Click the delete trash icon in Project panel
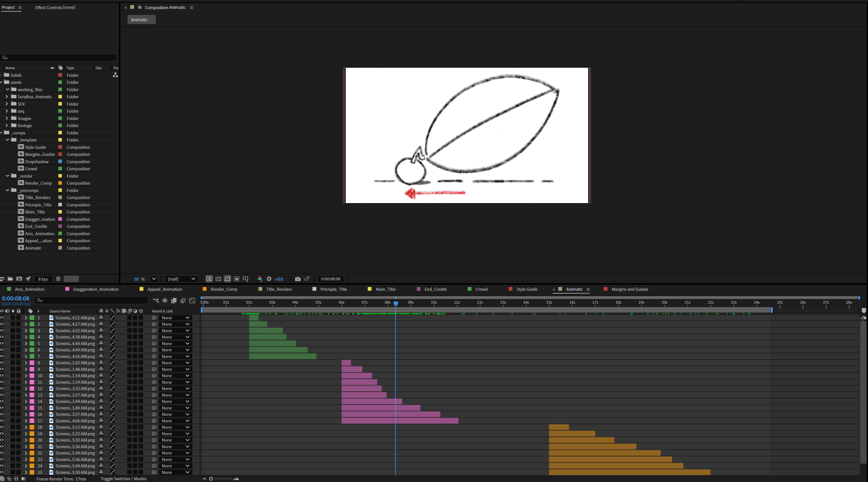The height and width of the screenshot is (482, 868). pos(58,279)
